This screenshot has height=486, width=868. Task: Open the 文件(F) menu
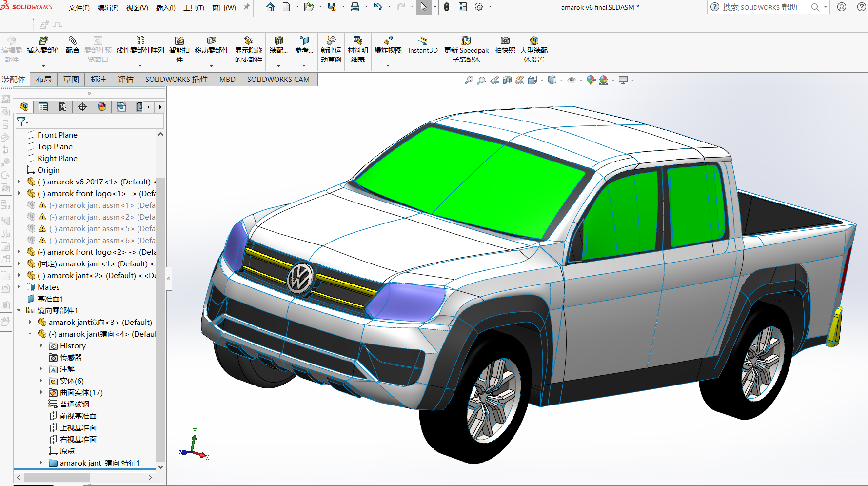[79, 8]
